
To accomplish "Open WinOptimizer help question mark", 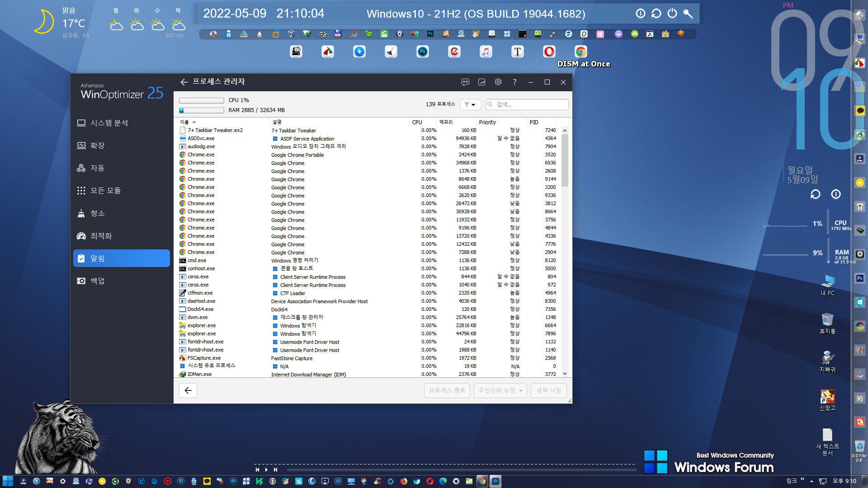I will point(514,82).
